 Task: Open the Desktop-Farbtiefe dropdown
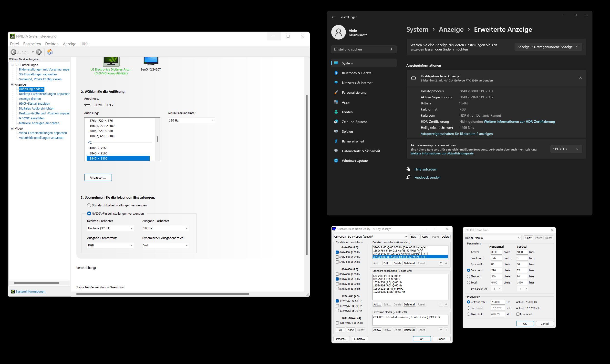[x=110, y=228]
